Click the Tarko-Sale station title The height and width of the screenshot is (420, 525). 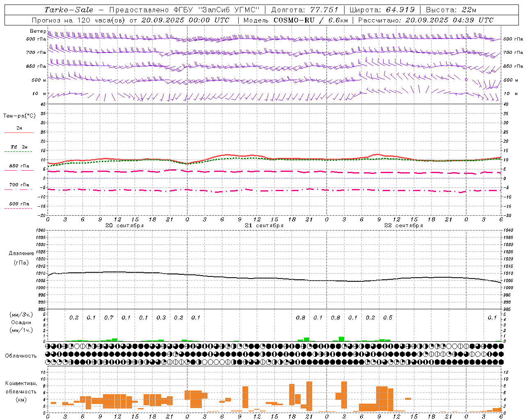[x=69, y=10]
